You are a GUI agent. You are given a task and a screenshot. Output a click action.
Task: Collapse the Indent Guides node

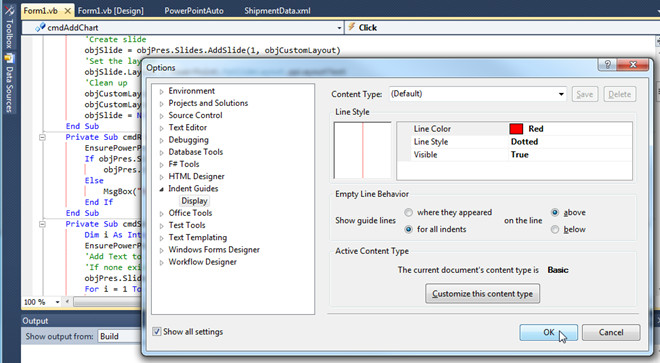tap(161, 190)
